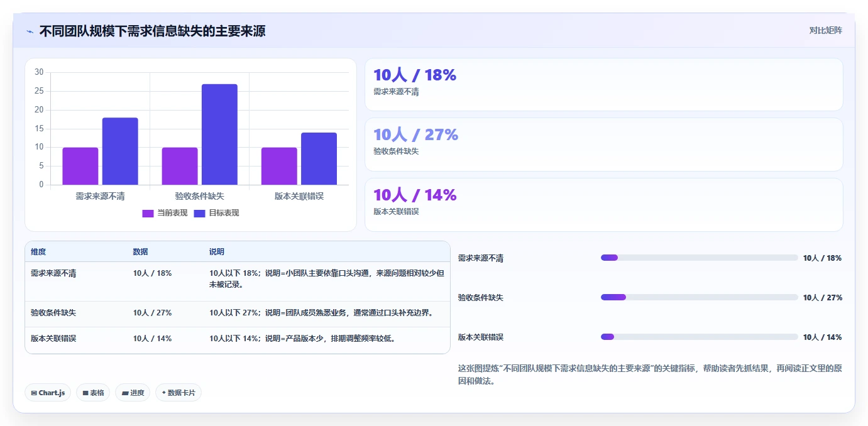Click the 验收条件缺失 label in the progress list
Screen dimensions: 868x426
[481, 298]
